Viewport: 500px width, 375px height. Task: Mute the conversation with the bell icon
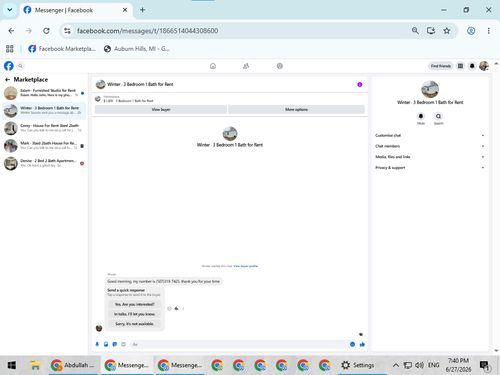tap(421, 116)
